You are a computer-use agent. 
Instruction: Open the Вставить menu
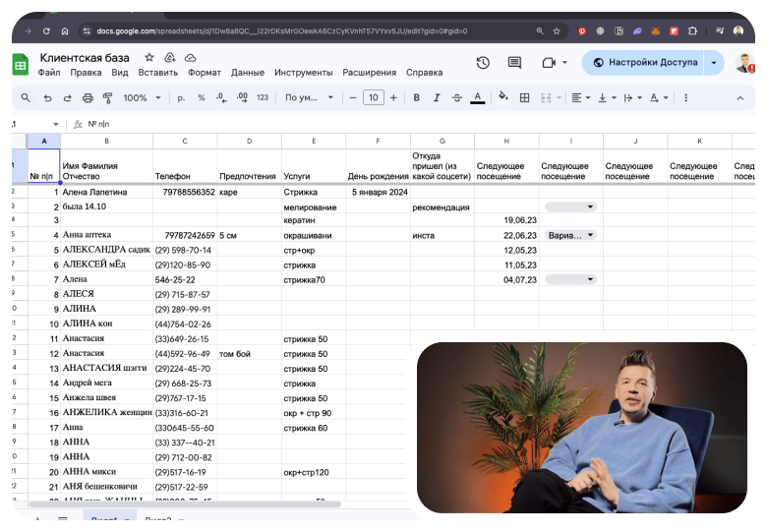158,73
